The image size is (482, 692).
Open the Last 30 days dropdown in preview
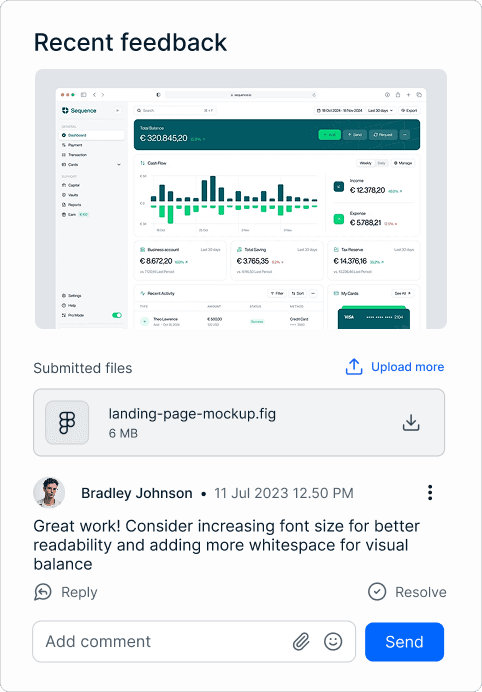(x=381, y=110)
